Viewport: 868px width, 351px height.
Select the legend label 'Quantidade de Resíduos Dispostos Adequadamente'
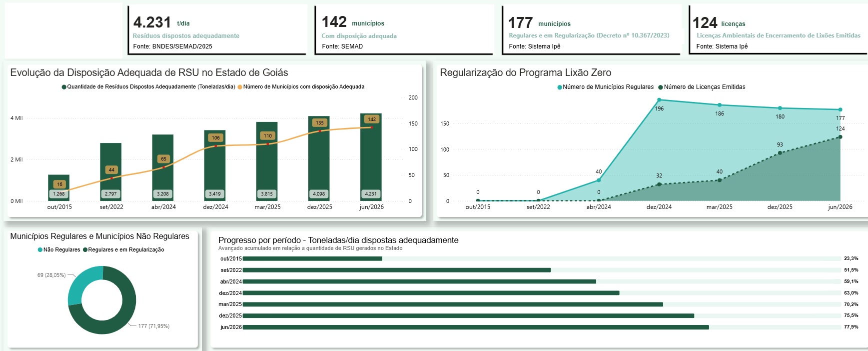click(x=151, y=86)
